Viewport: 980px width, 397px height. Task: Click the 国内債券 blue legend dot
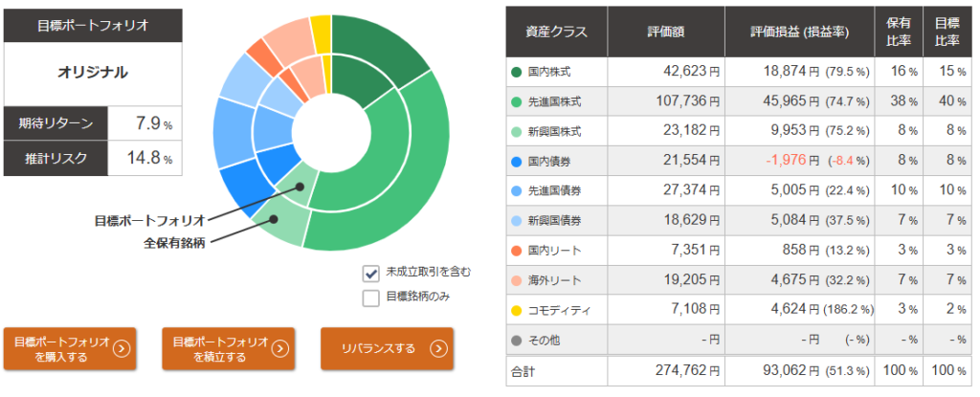pyautogui.click(x=518, y=161)
